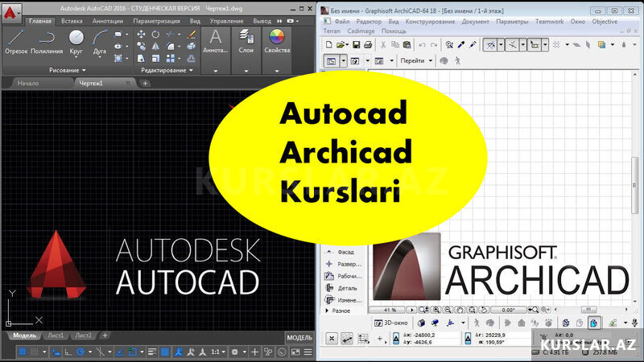
Task: Switch to the Начало document tab
Action: click(x=28, y=83)
